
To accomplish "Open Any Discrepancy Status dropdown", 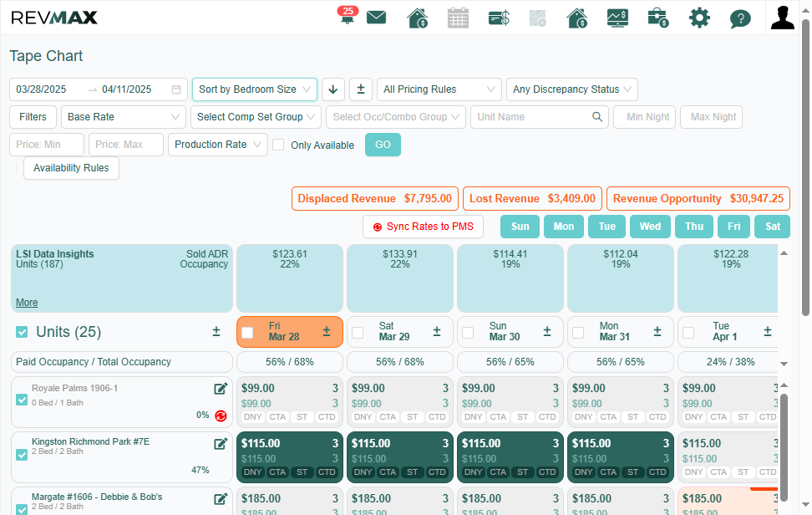I will click(571, 89).
